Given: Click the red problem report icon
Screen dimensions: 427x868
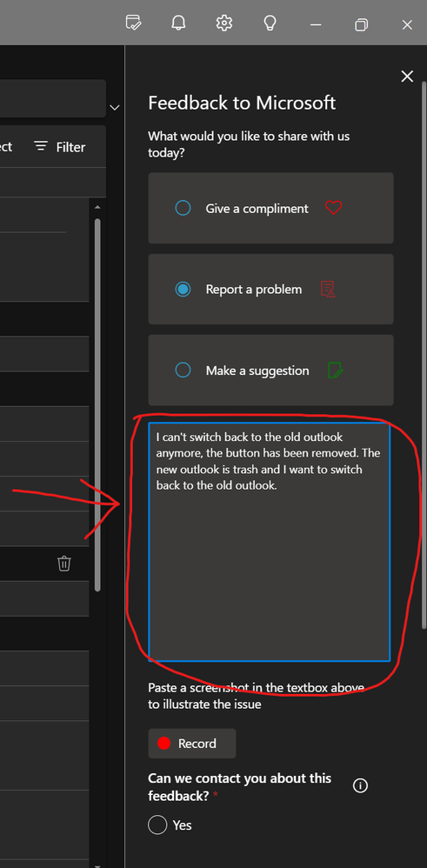Looking at the screenshot, I should coord(328,289).
